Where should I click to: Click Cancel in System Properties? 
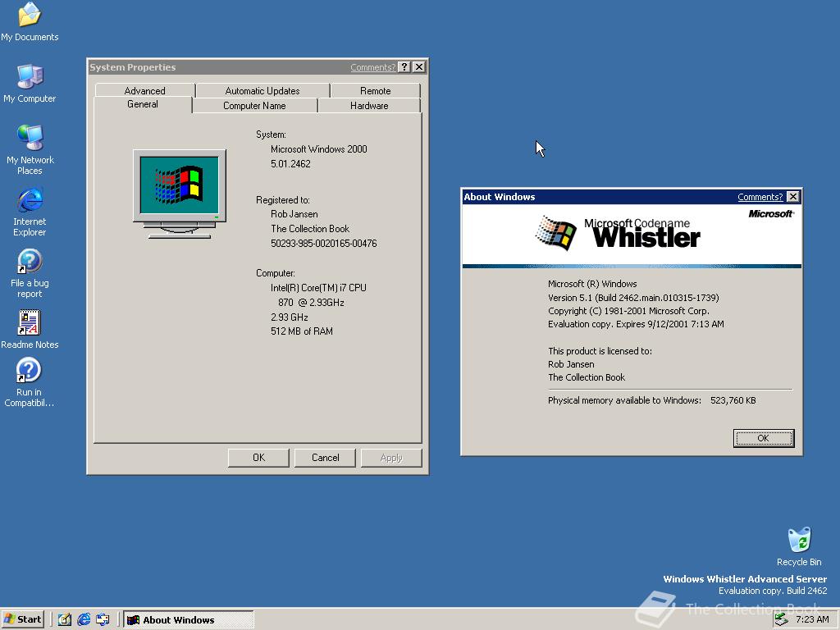[x=325, y=458]
